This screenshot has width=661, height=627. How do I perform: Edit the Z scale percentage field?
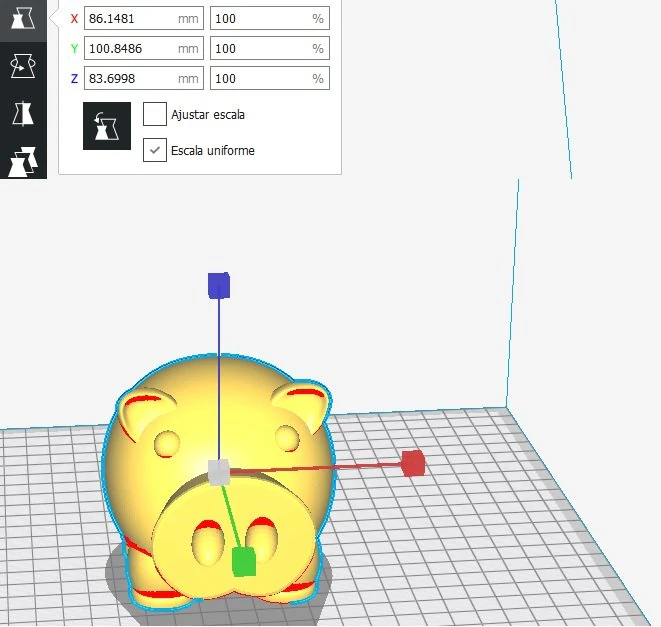coord(270,78)
